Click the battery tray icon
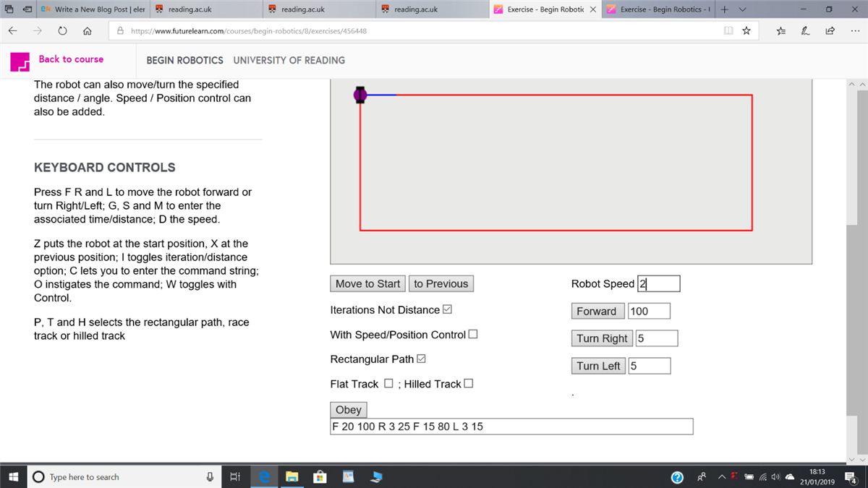Screen dimensions: 868x488 click(749, 476)
